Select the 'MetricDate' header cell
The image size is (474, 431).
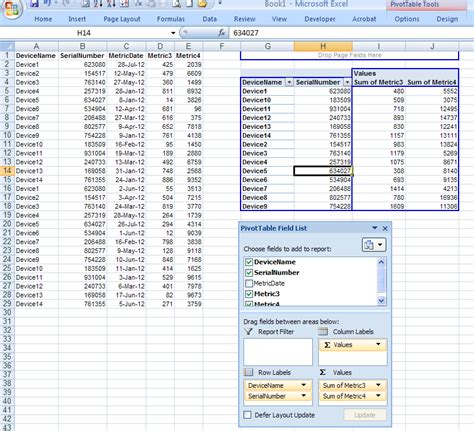[126, 55]
